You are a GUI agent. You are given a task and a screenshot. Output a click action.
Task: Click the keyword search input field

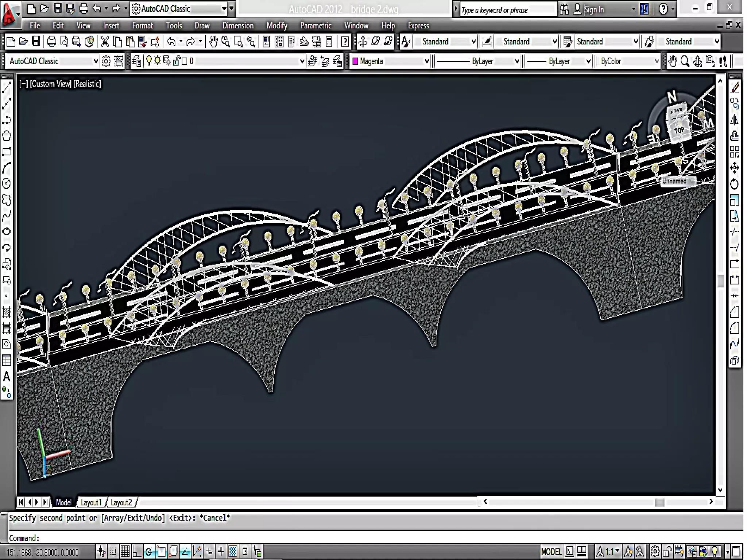point(507,10)
